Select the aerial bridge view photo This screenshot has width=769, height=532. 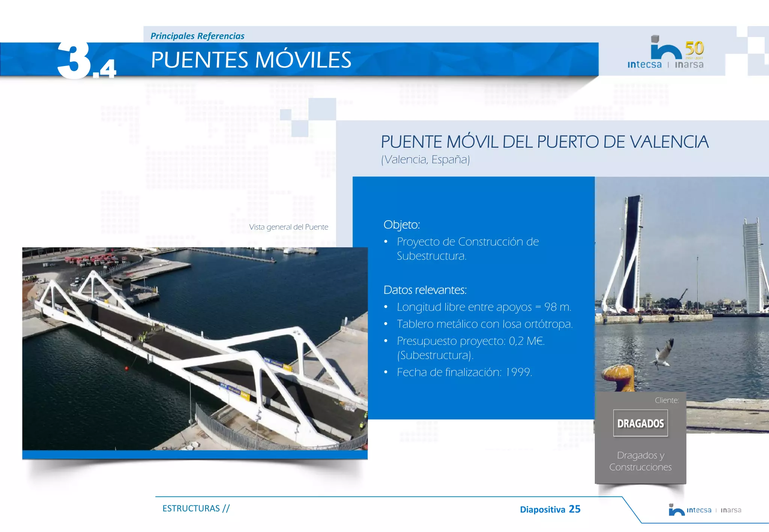[195, 348]
